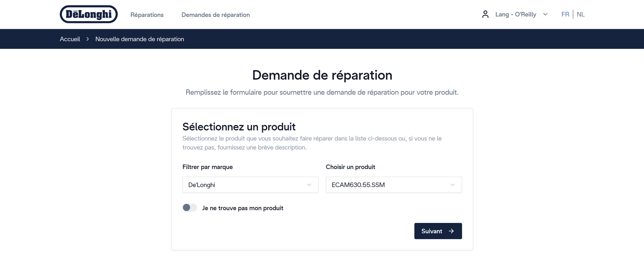Switch the language to NL

pyautogui.click(x=581, y=14)
